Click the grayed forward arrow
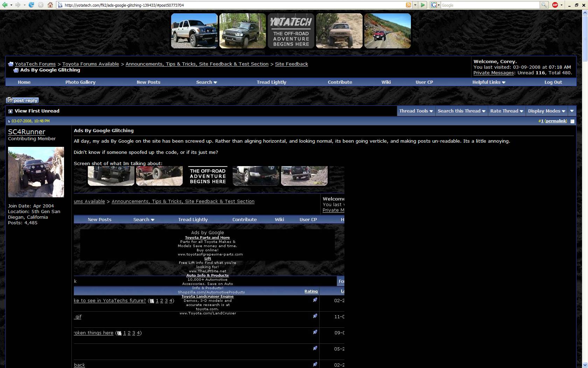This screenshot has width=588, height=368. pos(18,5)
